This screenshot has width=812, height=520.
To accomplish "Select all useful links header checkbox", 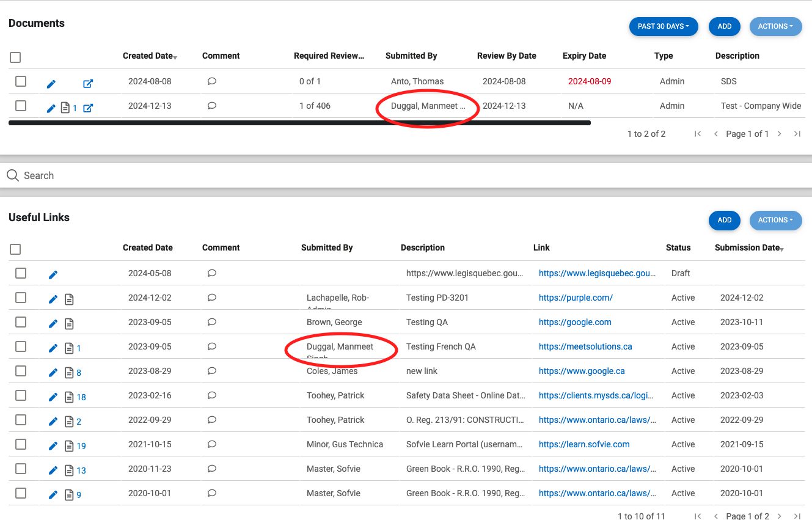I will click(15, 249).
